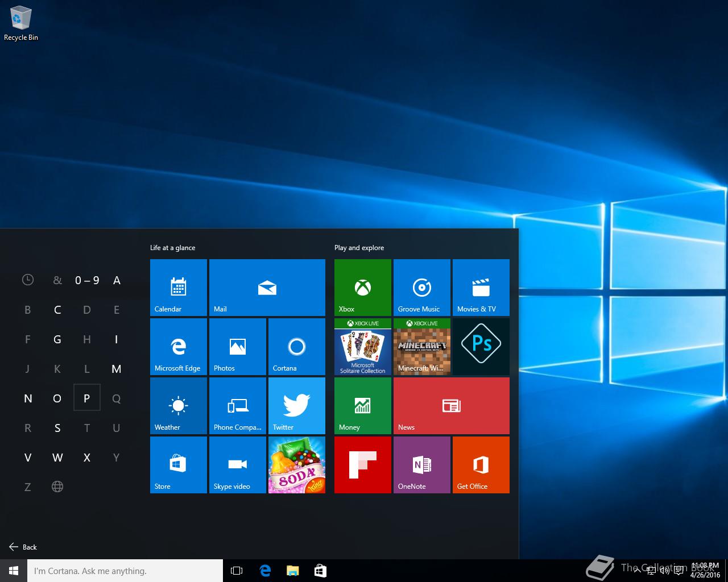Open Task View from the taskbar
Screen dimensions: 728x582
point(237,571)
